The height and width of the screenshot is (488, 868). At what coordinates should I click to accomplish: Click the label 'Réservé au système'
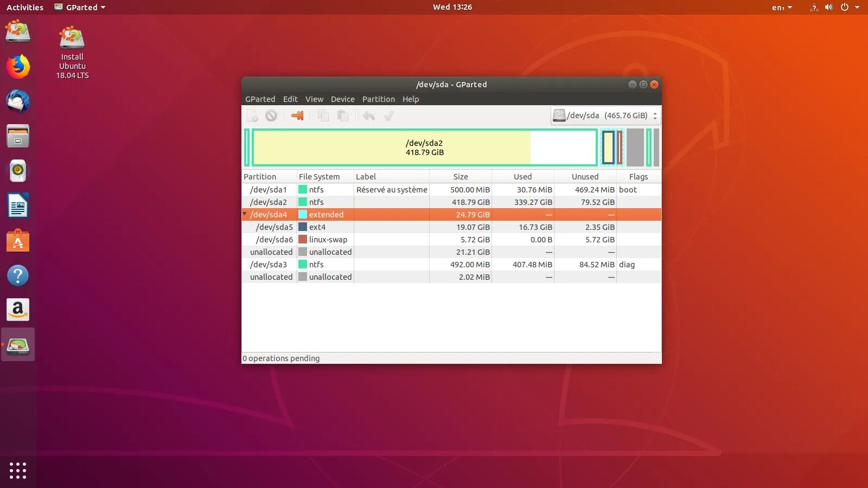coord(392,190)
